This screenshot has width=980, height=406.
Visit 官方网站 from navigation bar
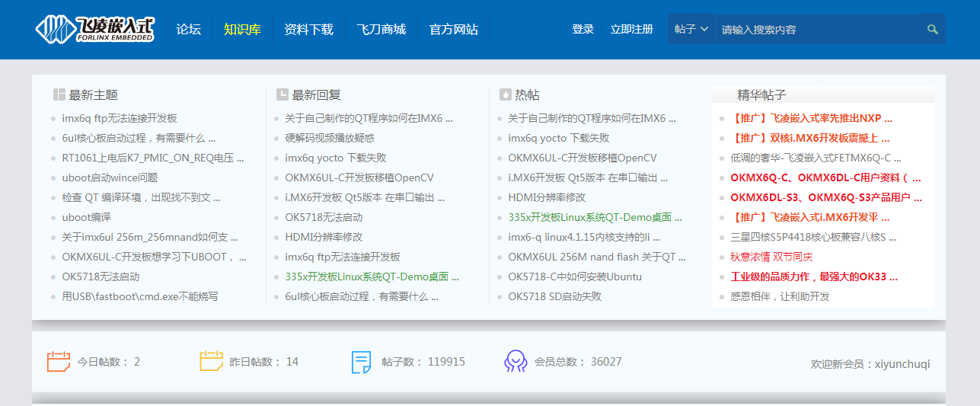(x=454, y=30)
